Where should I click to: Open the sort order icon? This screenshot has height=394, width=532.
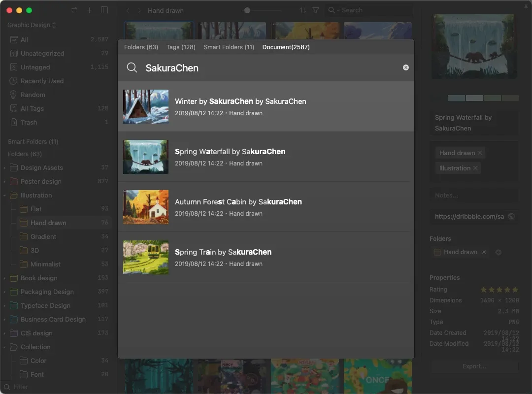302,10
